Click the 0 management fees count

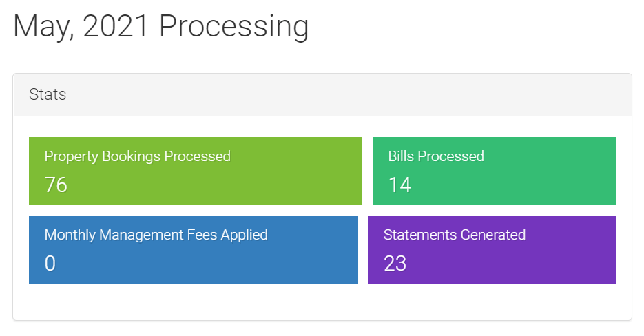(x=50, y=263)
